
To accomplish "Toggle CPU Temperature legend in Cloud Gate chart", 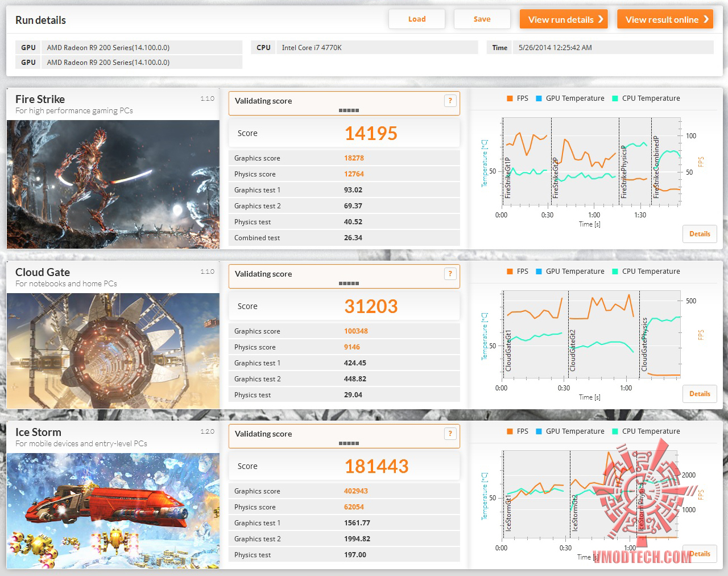I will tap(646, 271).
